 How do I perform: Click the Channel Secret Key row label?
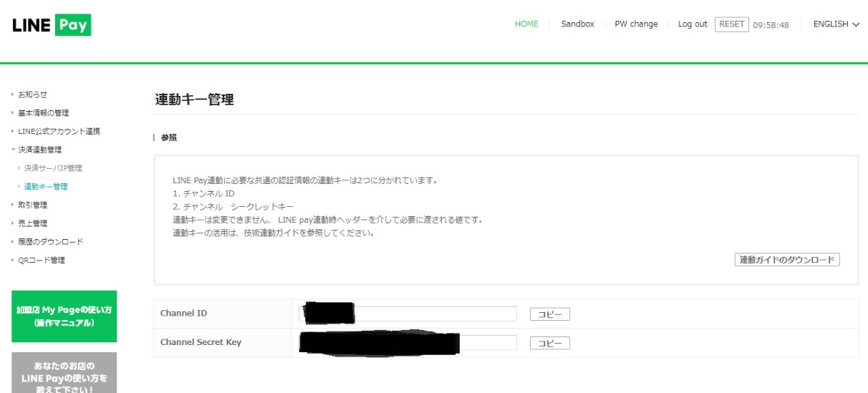pyautogui.click(x=201, y=342)
